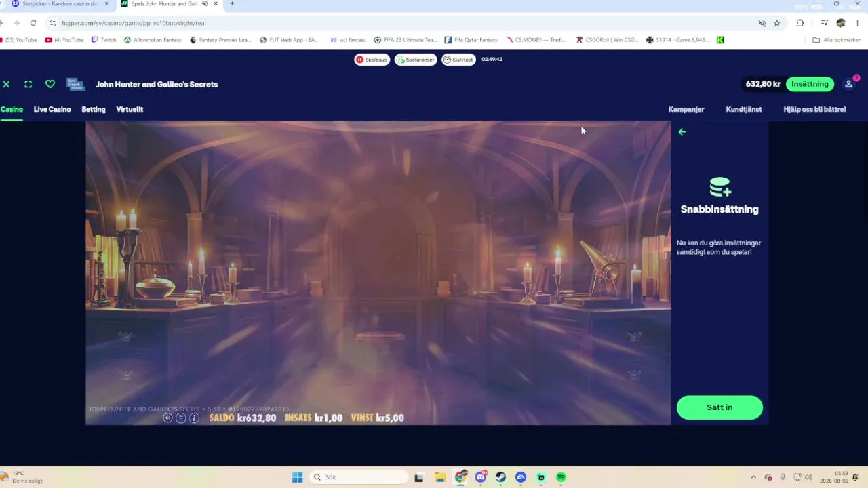Image resolution: width=868 pixels, height=488 pixels.
Task: Bookmark this page with the star icon
Action: [x=777, y=23]
